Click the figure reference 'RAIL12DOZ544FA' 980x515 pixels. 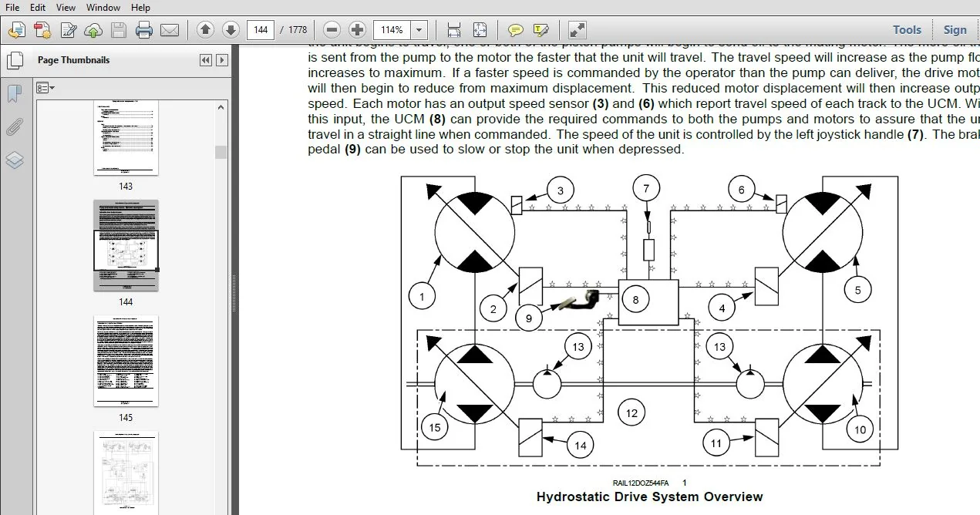[x=641, y=483]
